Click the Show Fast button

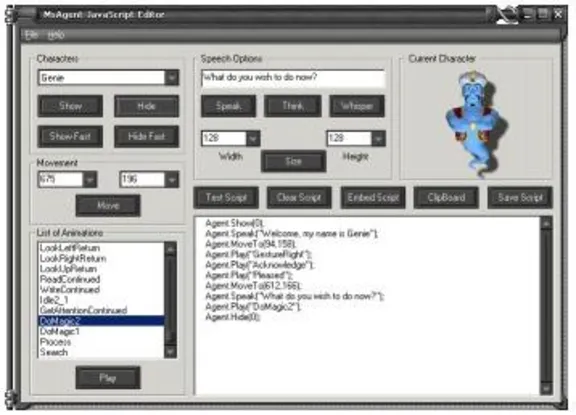(x=70, y=136)
